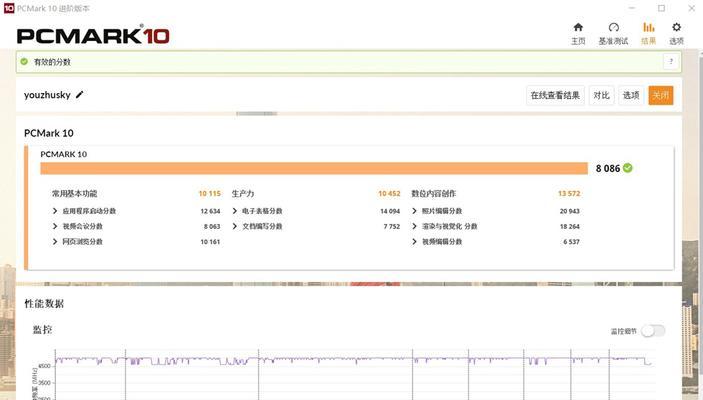Click the orange 关闭 button
703x400 pixels.
click(x=661, y=95)
